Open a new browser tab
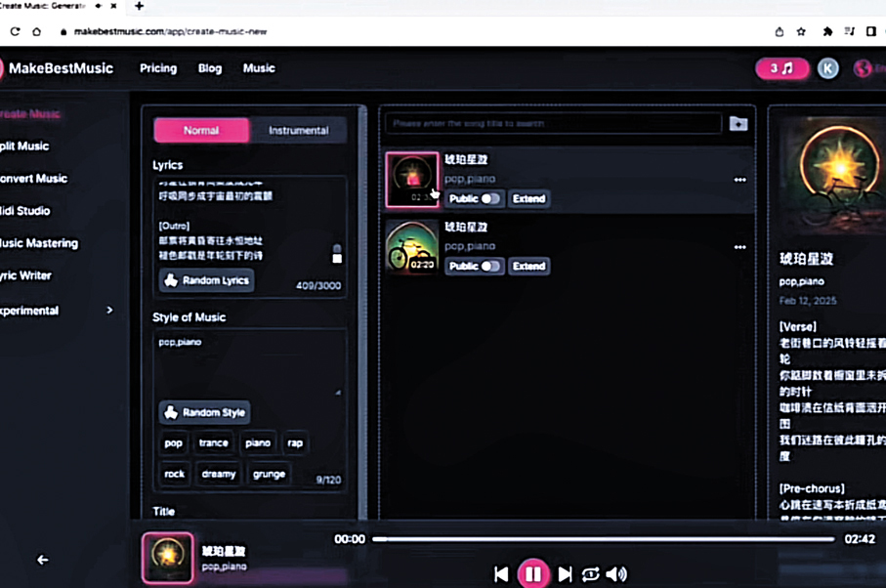Image resolution: width=886 pixels, height=588 pixels. [139, 6]
